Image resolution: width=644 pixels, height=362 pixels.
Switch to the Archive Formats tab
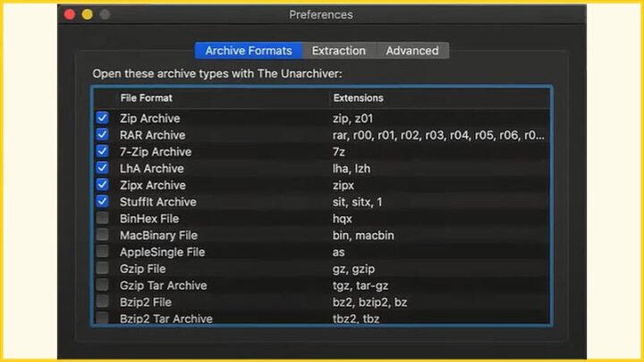249,50
